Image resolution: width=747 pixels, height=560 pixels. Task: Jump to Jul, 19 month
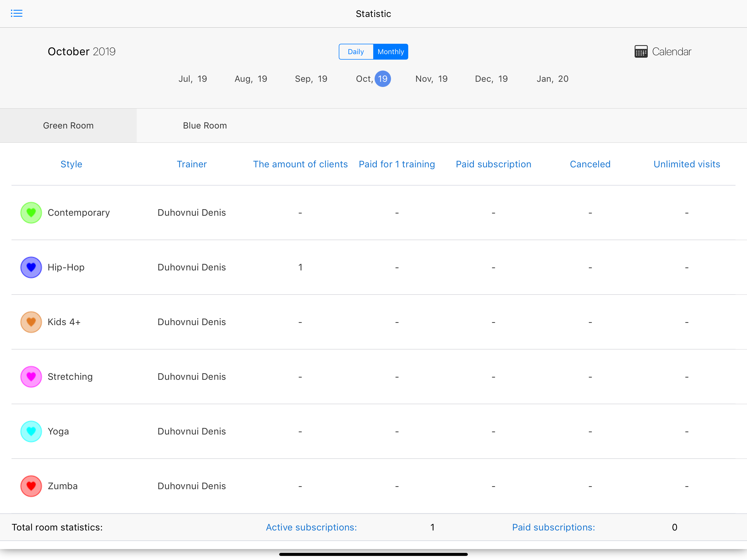click(x=192, y=79)
